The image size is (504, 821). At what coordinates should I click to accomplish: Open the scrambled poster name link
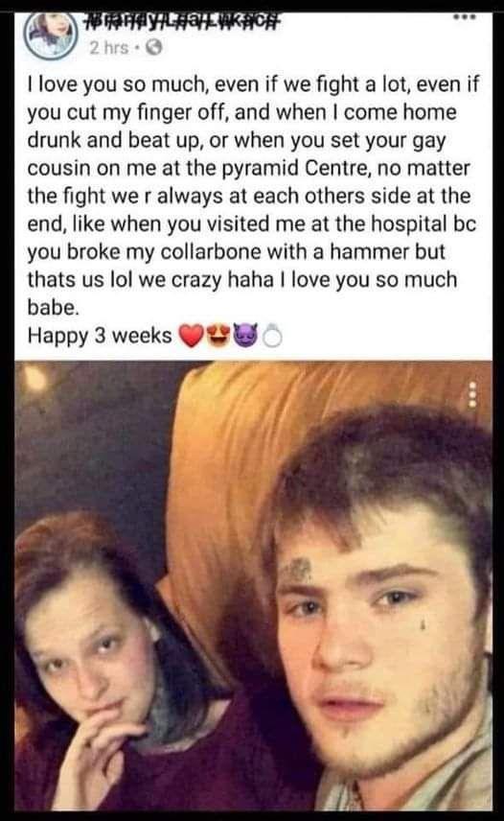[x=181, y=22]
